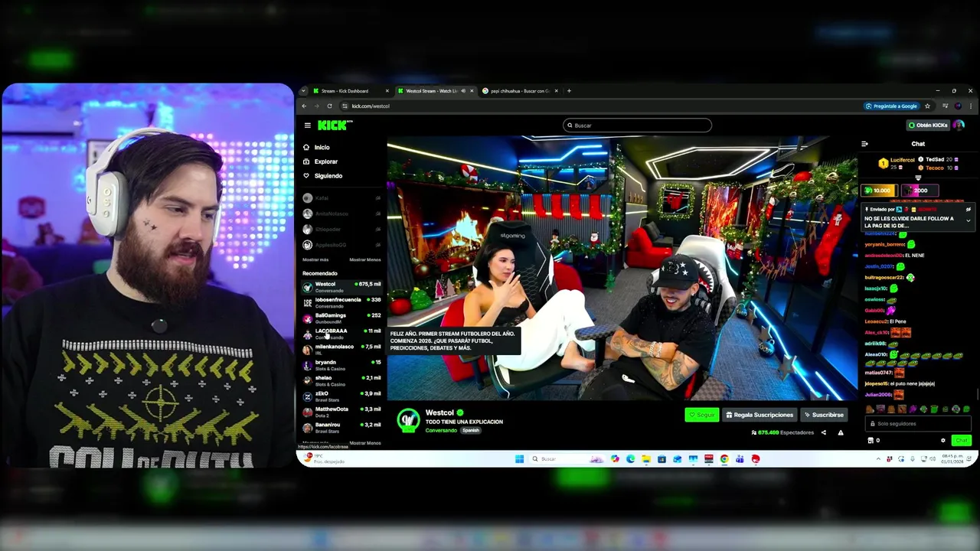Screen dimensions: 980x551
Task: Select Bananirou recommended channel
Action: tap(341, 428)
